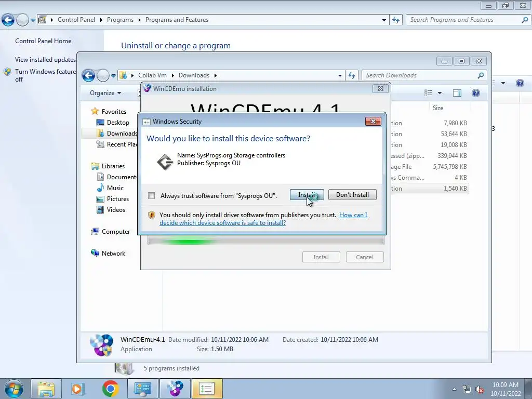Select Favorites in navigation pane
This screenshot has height=399, width=532.
point(114,112)
